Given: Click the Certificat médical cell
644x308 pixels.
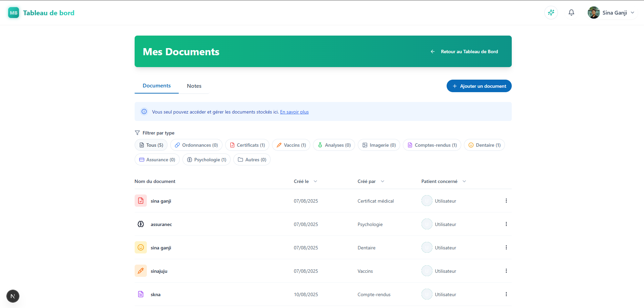Looking at the screenshot, I should 376,201.
